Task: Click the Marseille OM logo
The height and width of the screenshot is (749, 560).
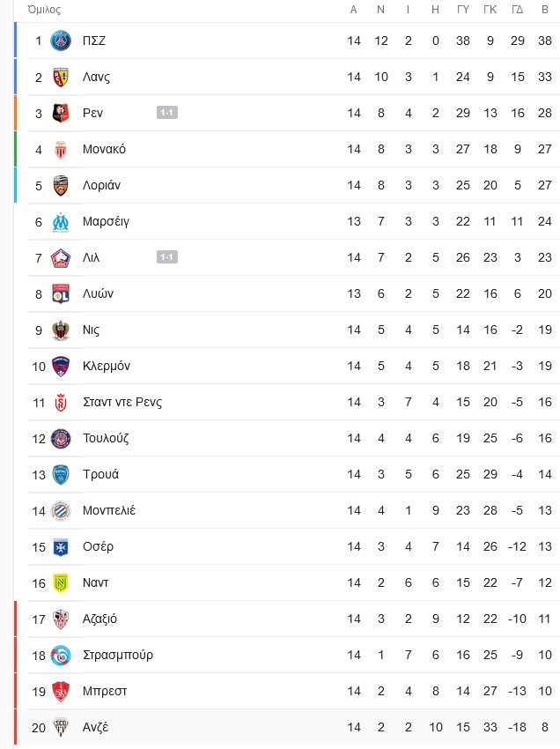Action: [x=61, y=222]
